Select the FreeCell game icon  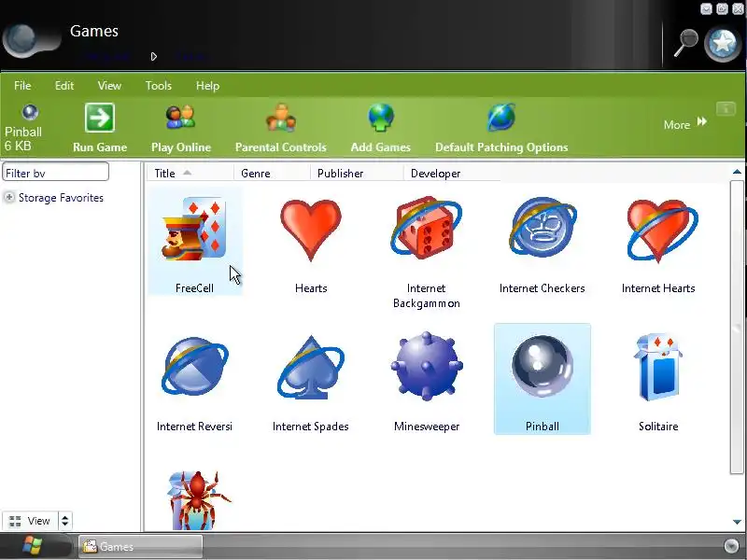coord(194,229)
